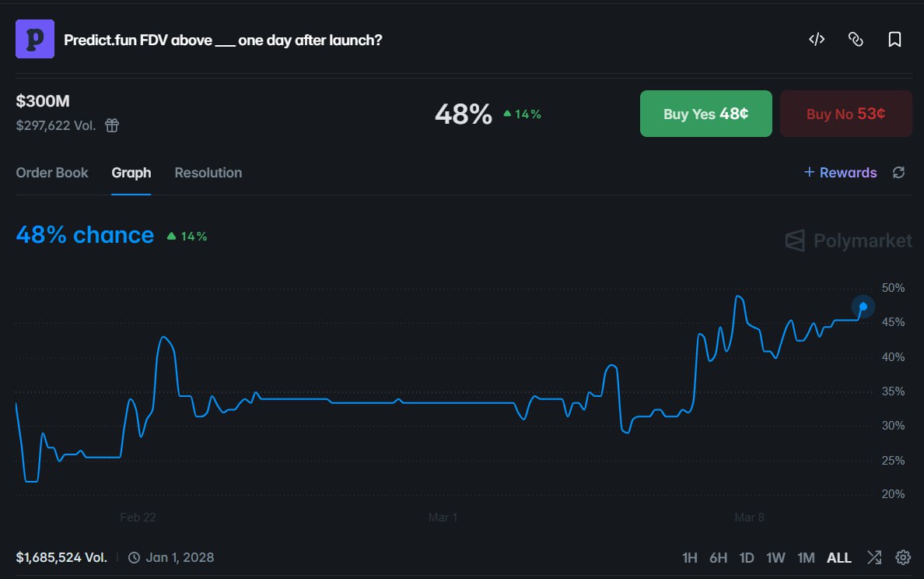Image resolution: width=924 pixels, height=579 pixels.
Task: Click the embed code icon
Action: coord(817,40)
